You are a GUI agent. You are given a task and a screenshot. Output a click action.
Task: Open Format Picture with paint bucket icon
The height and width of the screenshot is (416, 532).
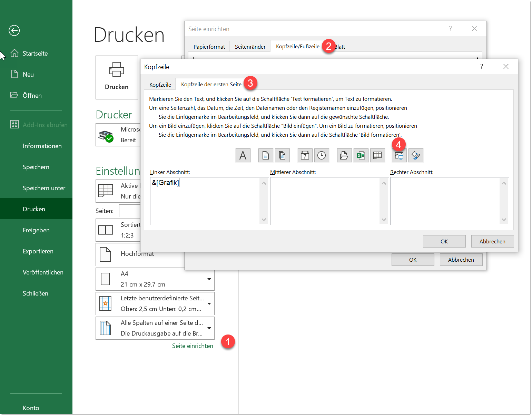pyautogui.click(x=416, y=155)
